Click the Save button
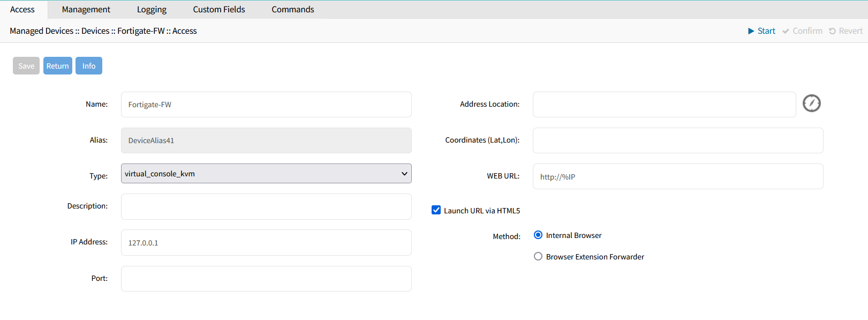The image size is (868, 320). point(26,66)
